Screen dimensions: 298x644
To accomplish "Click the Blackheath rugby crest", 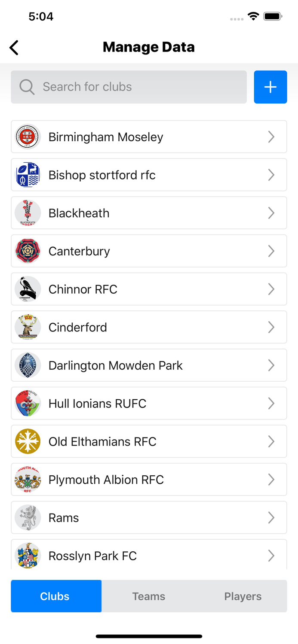I will pyautogui.click(x=28, y=213).
